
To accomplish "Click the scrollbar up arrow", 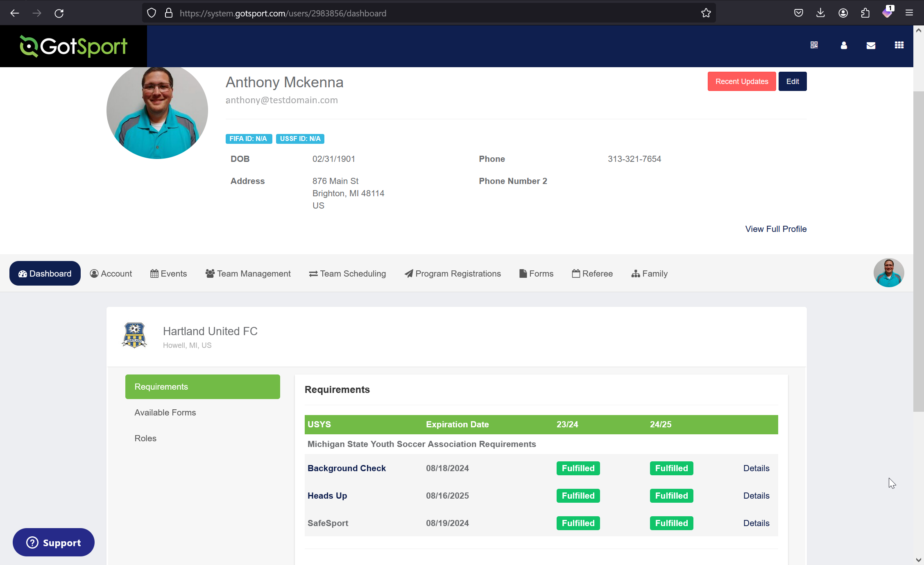I will click(x=919, y=30).
